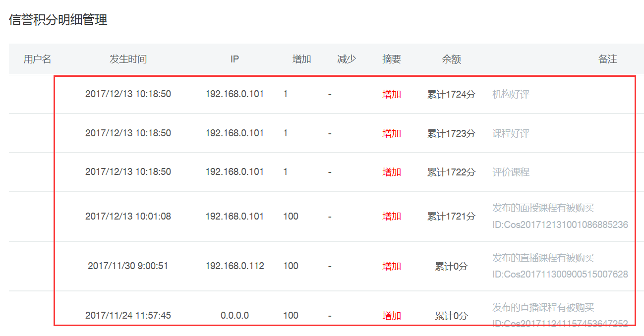Open ID Cos201712131001086885236 remark
This screenshot has width=644, height=336.
pos(560,225)
